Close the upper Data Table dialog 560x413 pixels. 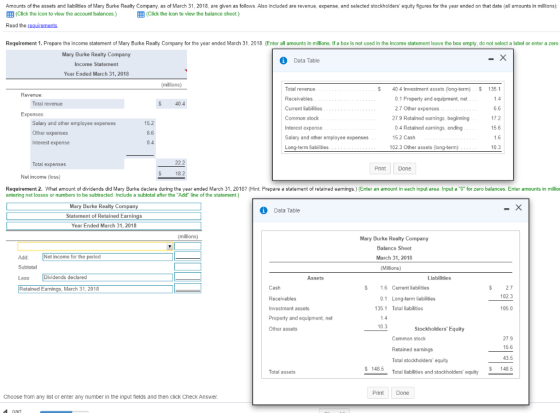click(x=503, y=58)
